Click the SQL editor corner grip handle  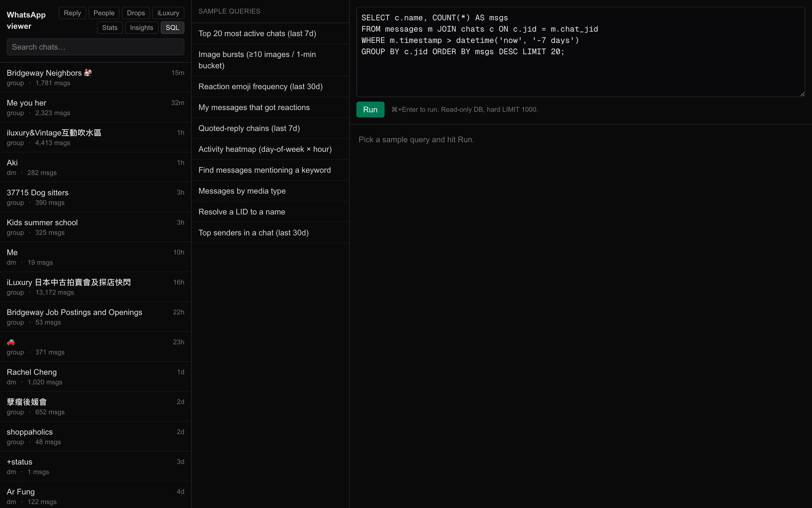[802, 94]
